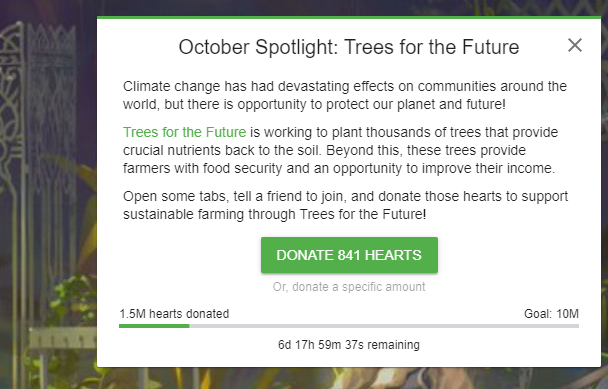
Task: Click the Donate 841 Hearts button
Action: point(349,255)
